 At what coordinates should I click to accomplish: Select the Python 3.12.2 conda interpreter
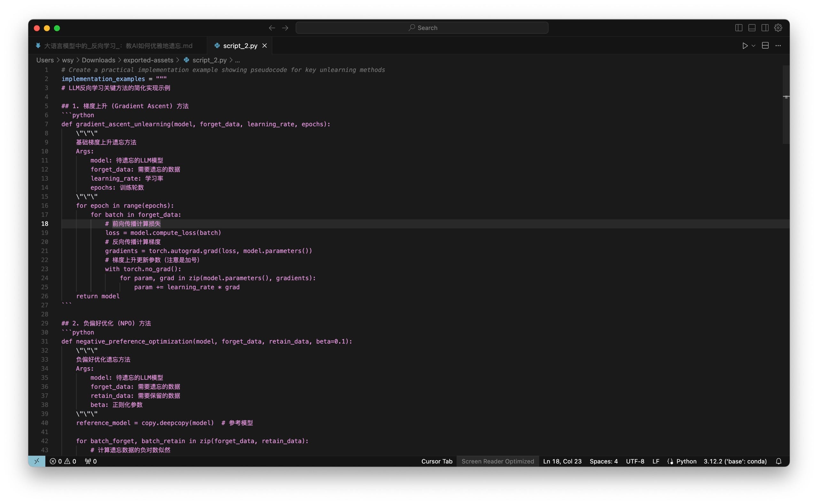[x=735, y=461]
